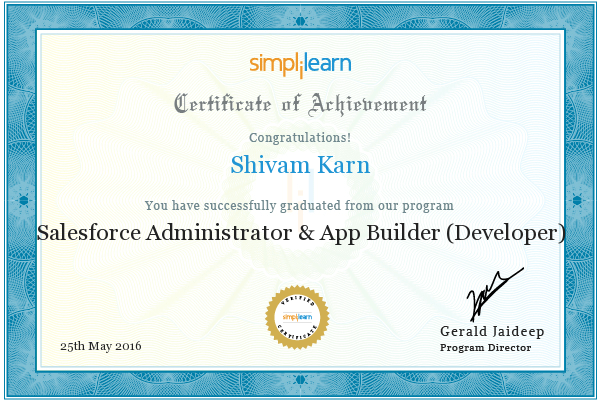Click the handwritten signature
602x402 pixels.
494,295
